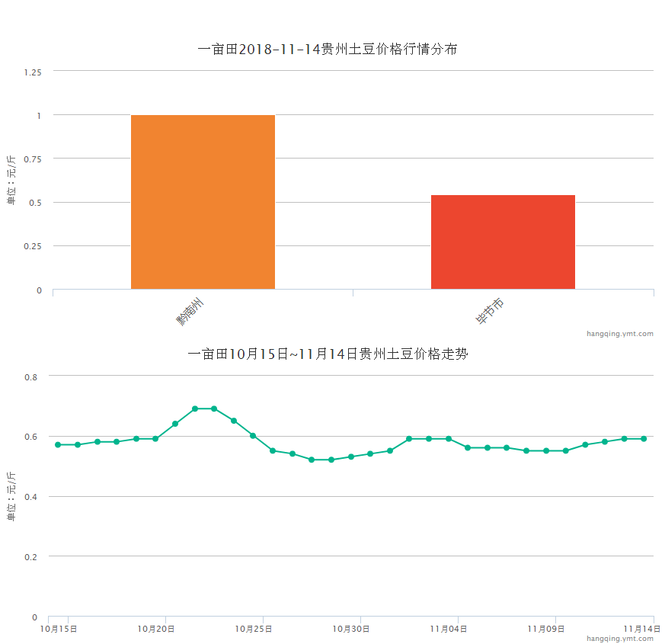Click the 10月30日 date label
This screenshot has width=665, height=644.
coord(350,629)
